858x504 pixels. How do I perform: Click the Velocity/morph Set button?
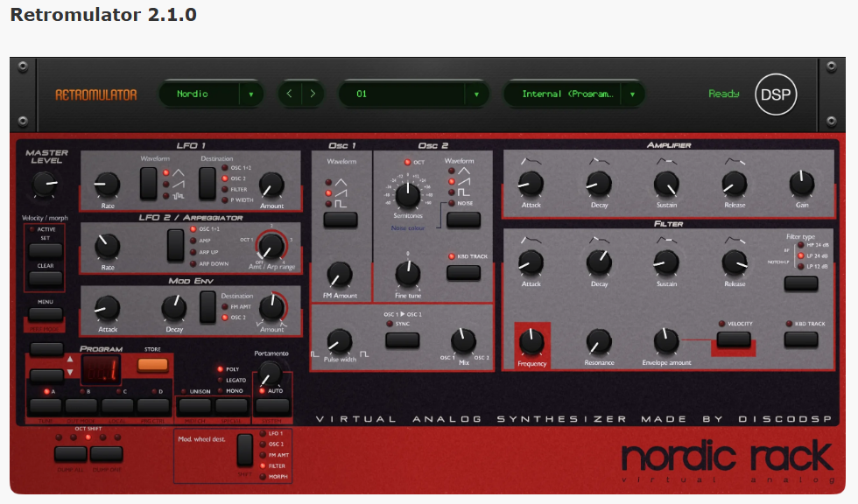pos(46,251)
